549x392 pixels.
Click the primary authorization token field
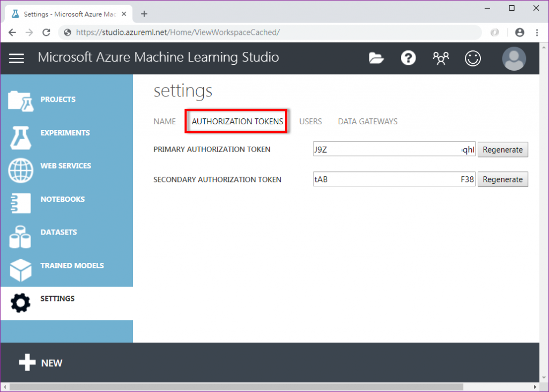394,149
